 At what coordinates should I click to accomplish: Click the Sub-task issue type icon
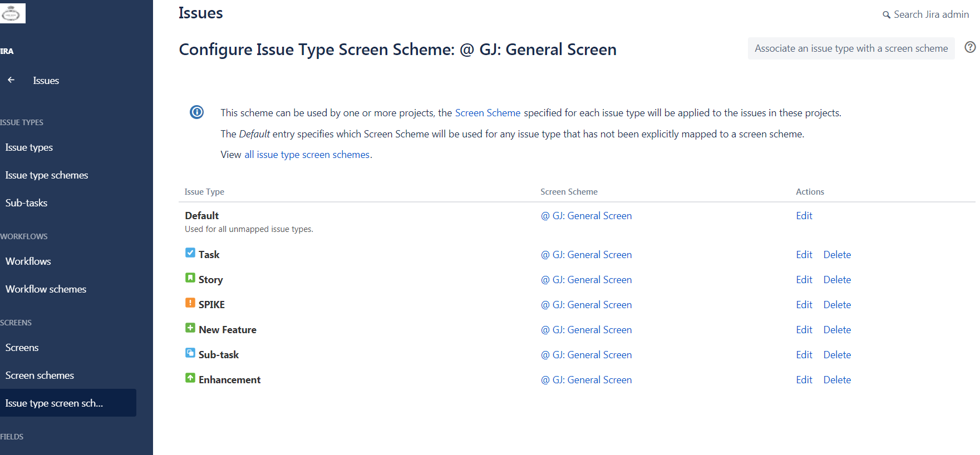point(190,353)
